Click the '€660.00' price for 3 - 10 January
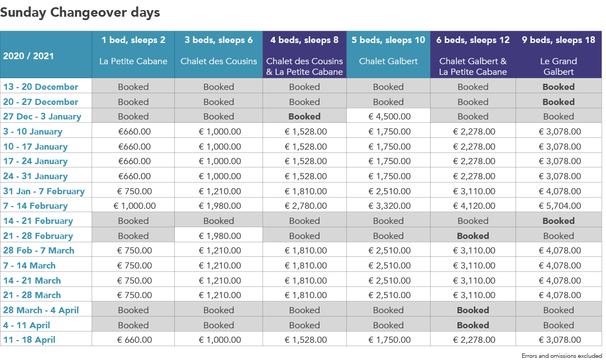 [x=135, y=131]
